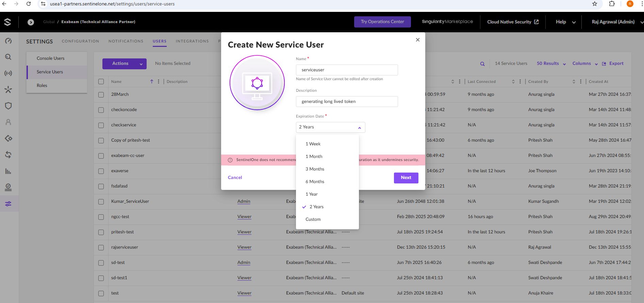The height and width of the screenshot is (303, 644).
Task: Check the box for 28March service user
Action: click(x=101, y=95)
